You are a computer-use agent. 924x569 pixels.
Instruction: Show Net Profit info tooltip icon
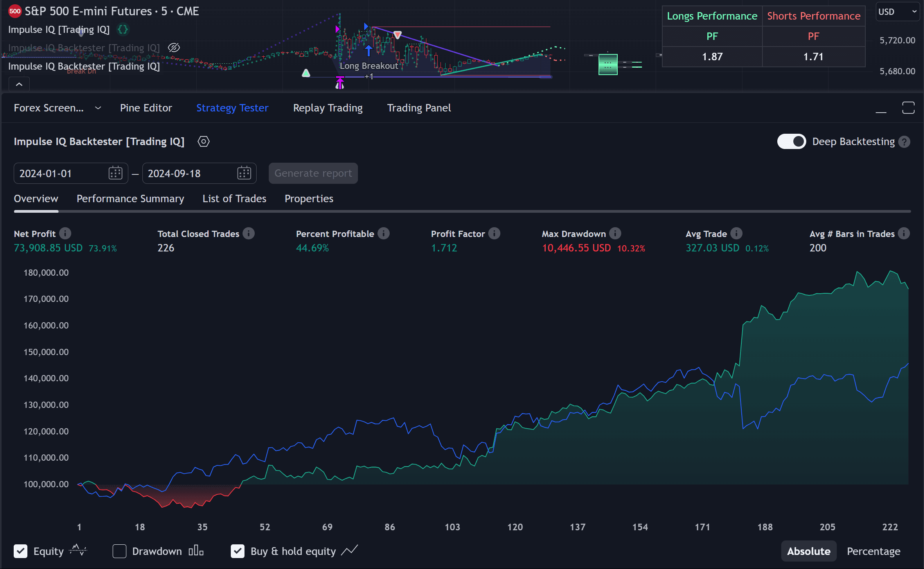[65, 234]
